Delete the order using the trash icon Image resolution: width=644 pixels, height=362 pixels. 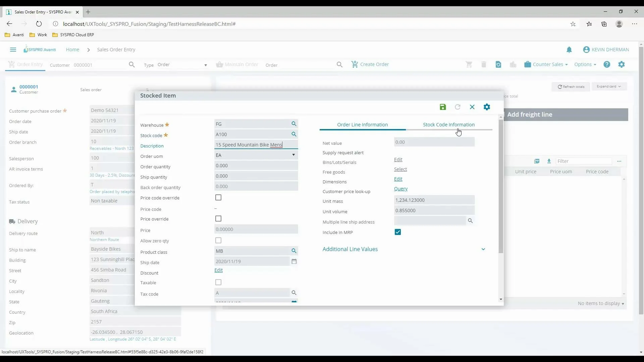(x=484, y=64)
